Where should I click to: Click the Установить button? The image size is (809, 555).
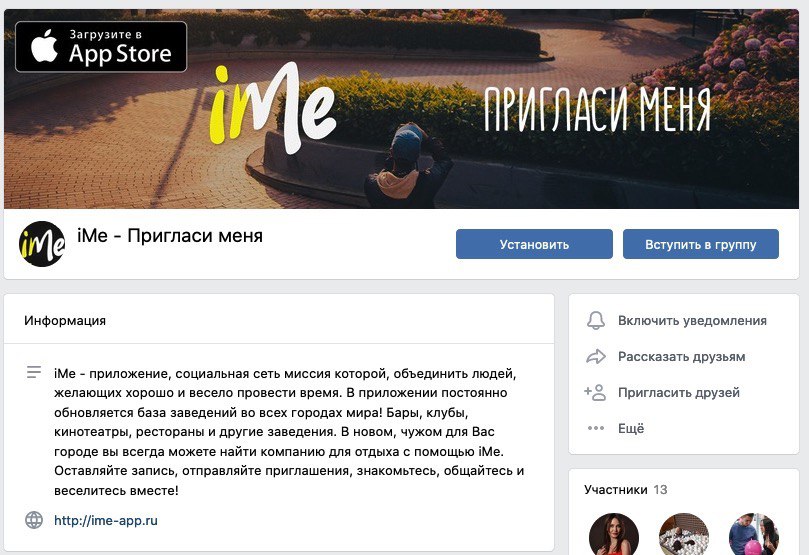tap(534, 244)
